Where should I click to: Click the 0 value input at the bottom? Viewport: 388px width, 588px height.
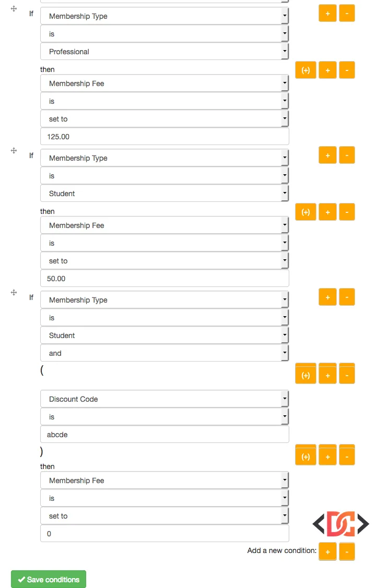(164, 533)
